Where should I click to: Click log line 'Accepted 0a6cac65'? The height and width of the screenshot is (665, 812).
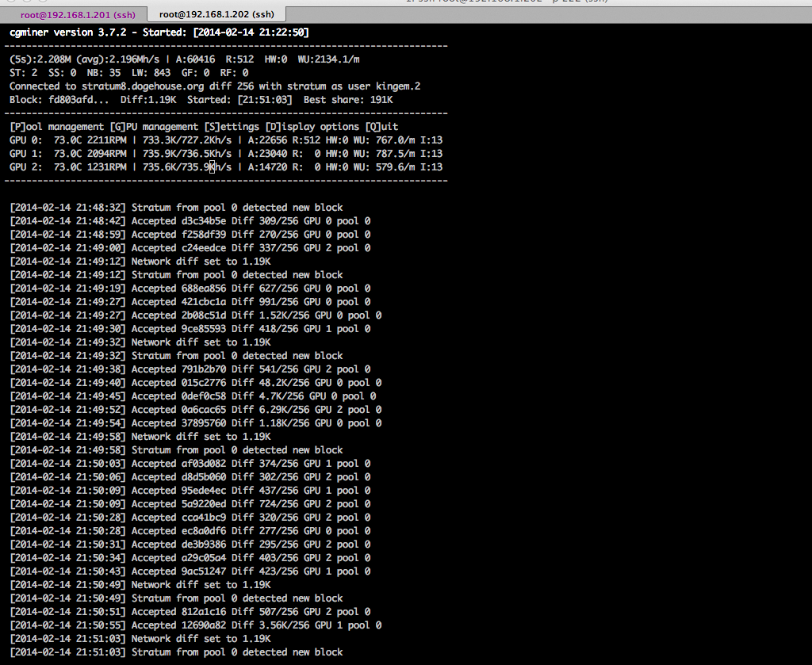(x=196, y=409)
